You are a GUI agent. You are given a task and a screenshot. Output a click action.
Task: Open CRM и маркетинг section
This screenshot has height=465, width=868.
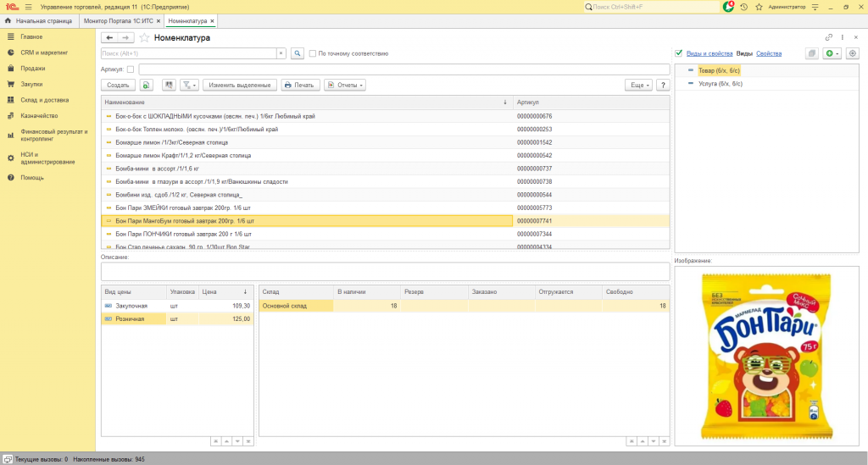(x=44, y=53)
